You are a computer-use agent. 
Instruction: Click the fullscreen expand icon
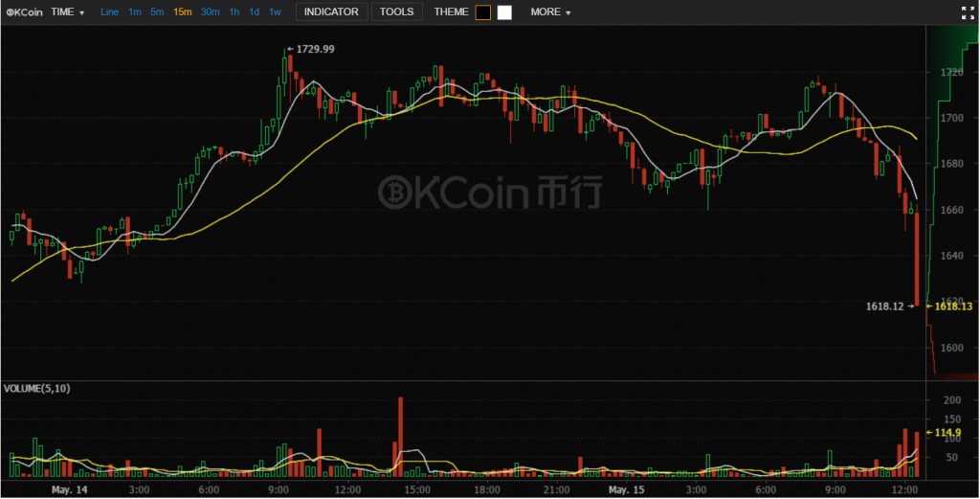(x=968, y=12)
